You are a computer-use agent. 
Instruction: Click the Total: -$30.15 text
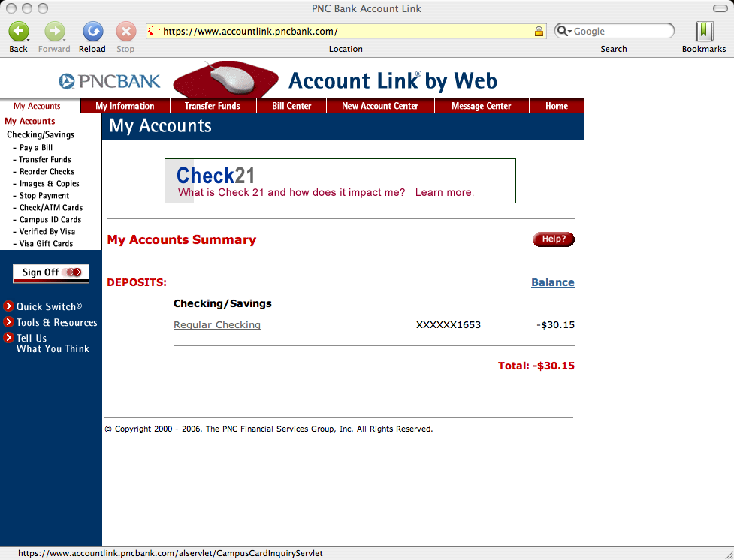[536, 366]
